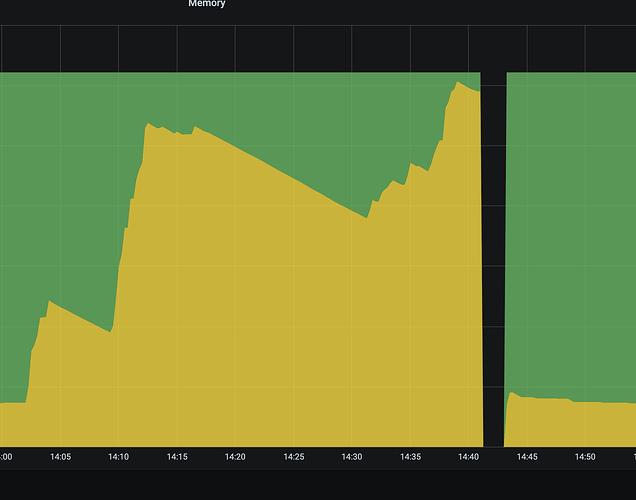Click the 14:25 time axis label
636x500 pixels.
click(294, 457)
